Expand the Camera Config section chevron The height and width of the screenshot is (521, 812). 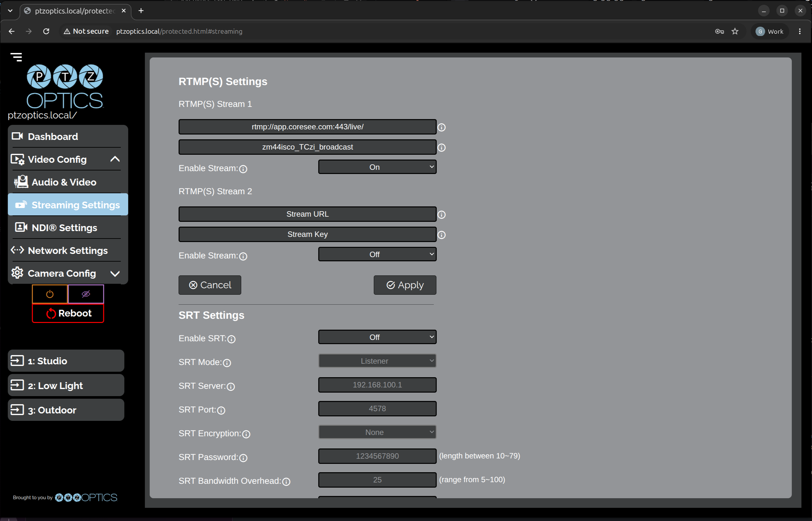[115, 274]
